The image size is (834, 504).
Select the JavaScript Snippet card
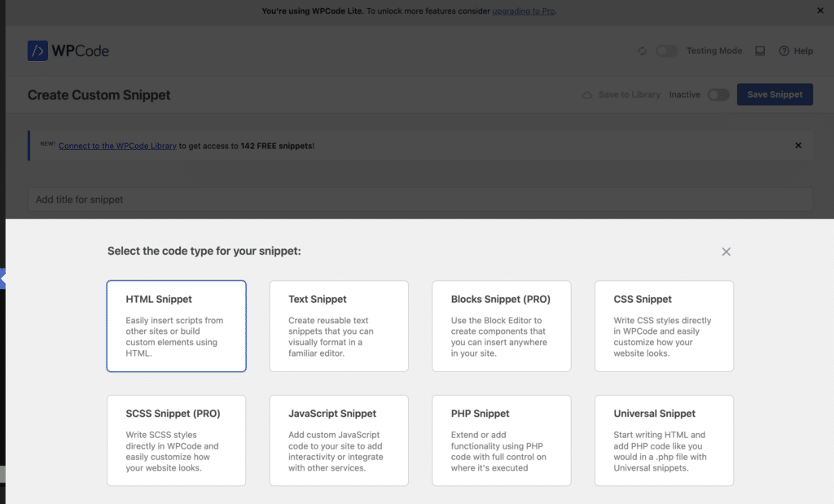[339, 440]
